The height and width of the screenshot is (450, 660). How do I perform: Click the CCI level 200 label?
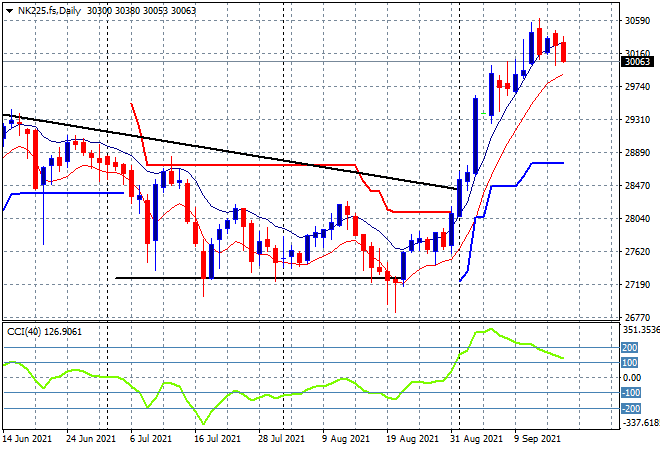(x=630, y=348)
